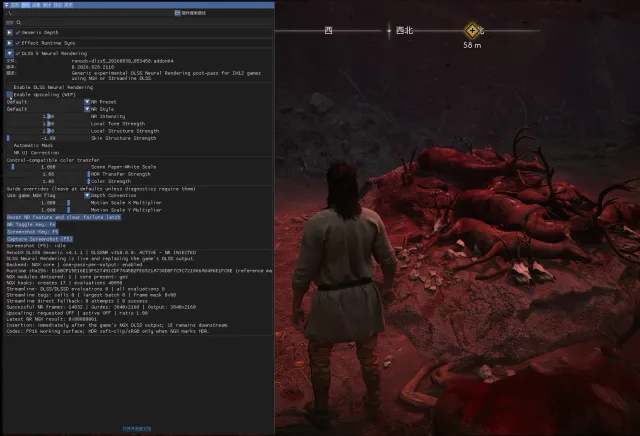This screenshot has height=436, width=640.
Task: Click Capture Screenshot (F5) button
Action: pos(40,239)
